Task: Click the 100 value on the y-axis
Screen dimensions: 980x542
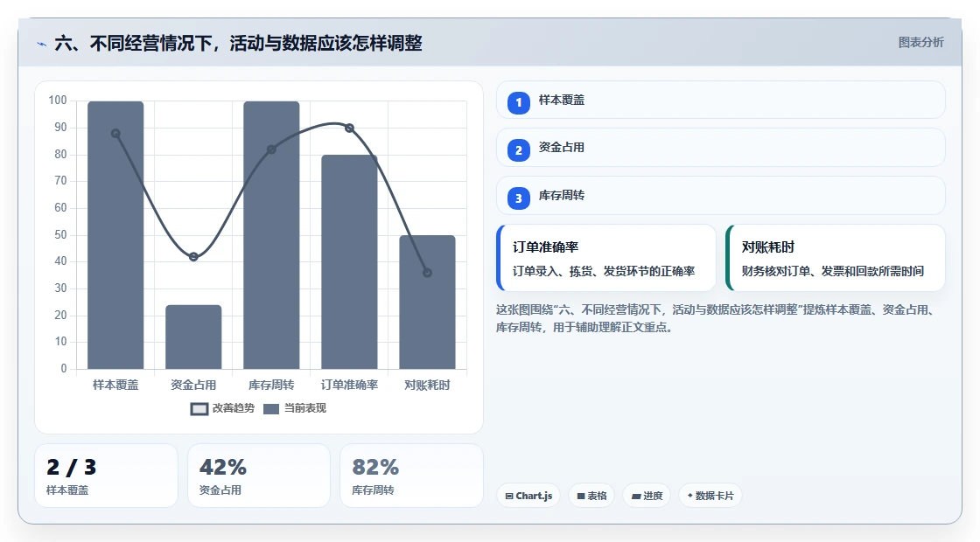Action: 58,101
